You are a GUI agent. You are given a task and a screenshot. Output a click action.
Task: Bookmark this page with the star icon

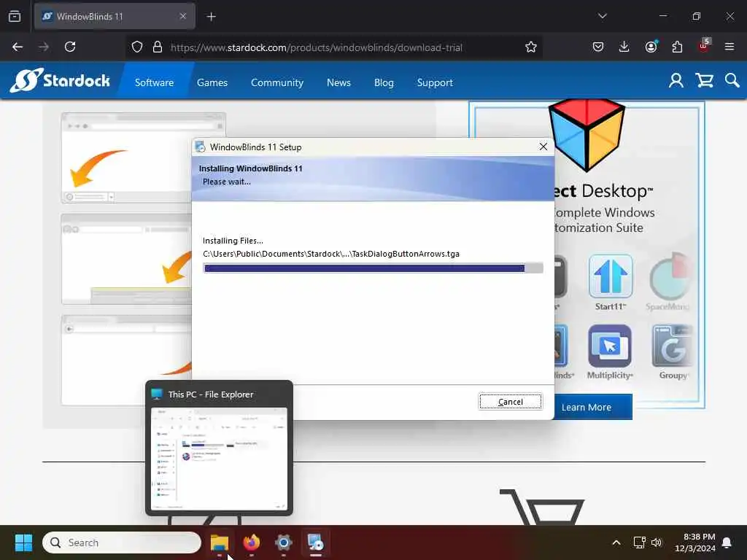[531, 47]
